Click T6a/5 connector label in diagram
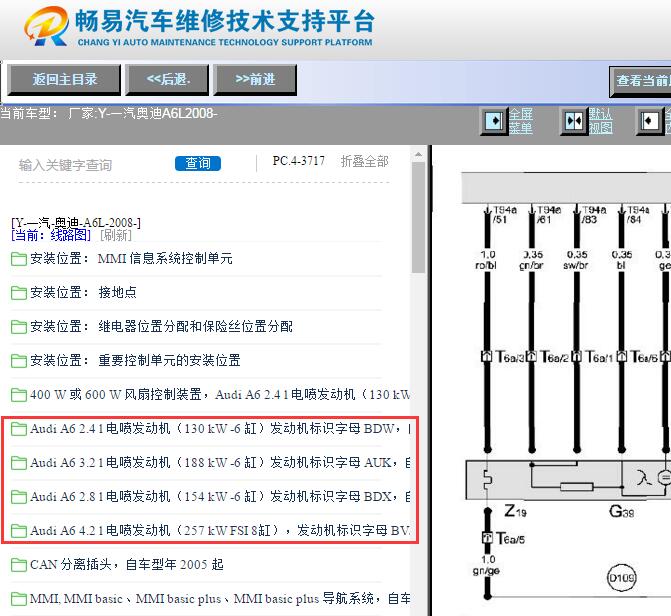 (x=510, y=538)
